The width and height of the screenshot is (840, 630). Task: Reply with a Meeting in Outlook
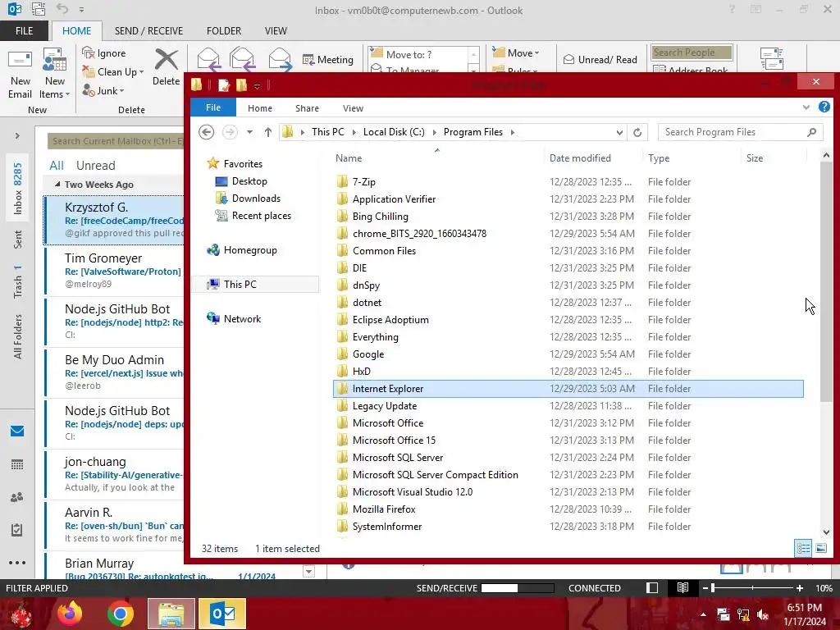328,59
